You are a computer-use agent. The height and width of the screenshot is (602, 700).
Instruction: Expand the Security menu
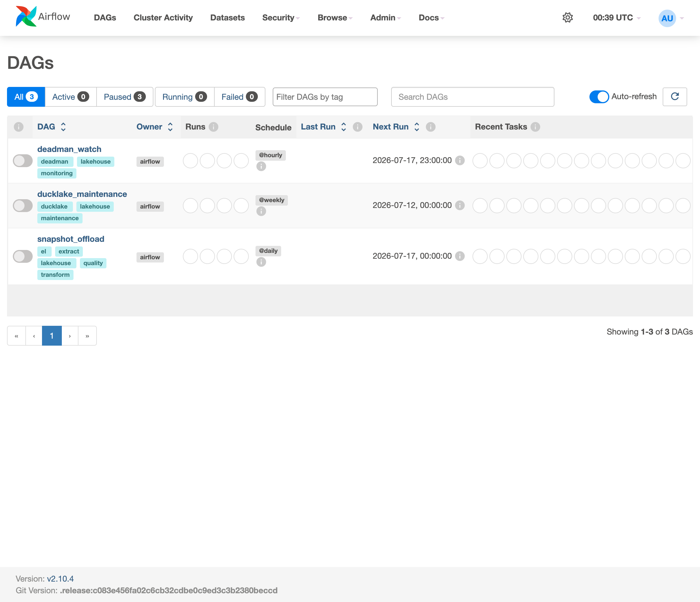pyautogui.click(x=281, y=17)
